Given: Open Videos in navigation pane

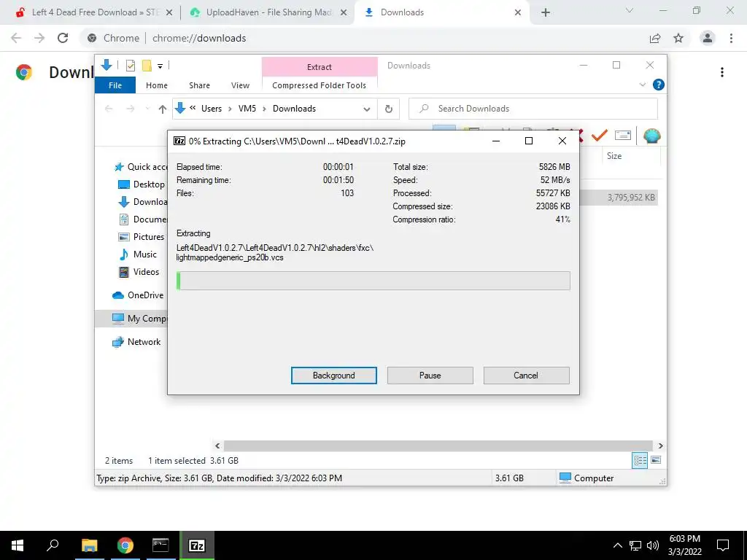Looking at the screenshot, I should click(x=139, y=272).
